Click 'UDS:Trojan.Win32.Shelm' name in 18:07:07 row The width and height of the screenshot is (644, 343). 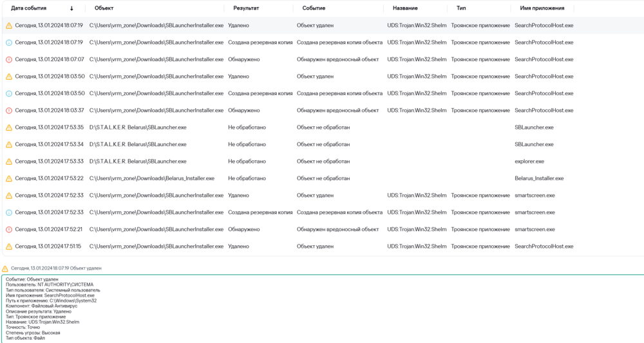[417, 59]
